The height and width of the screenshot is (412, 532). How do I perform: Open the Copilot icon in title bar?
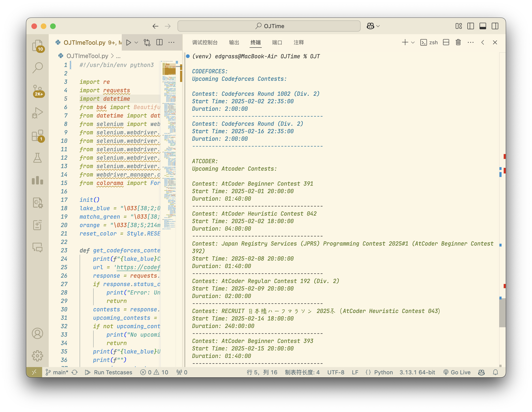(x=370, y=26)
